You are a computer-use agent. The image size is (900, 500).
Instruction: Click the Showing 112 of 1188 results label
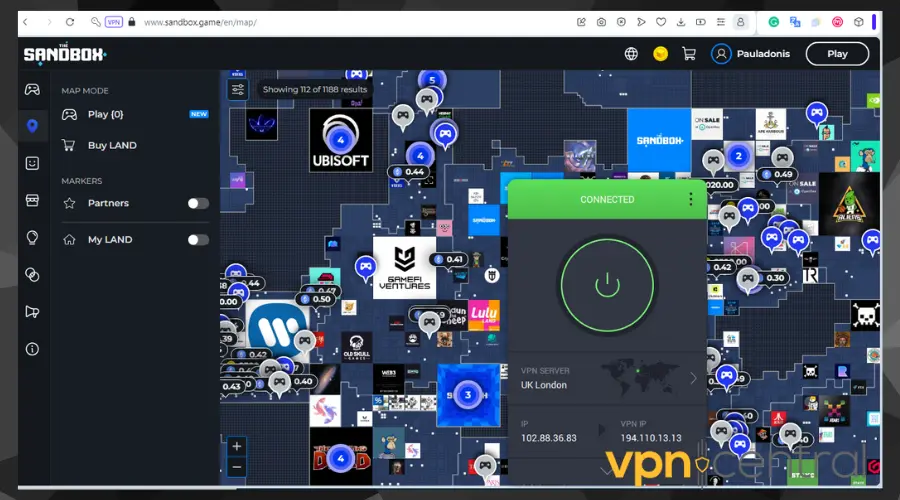(x=315, y=90)
